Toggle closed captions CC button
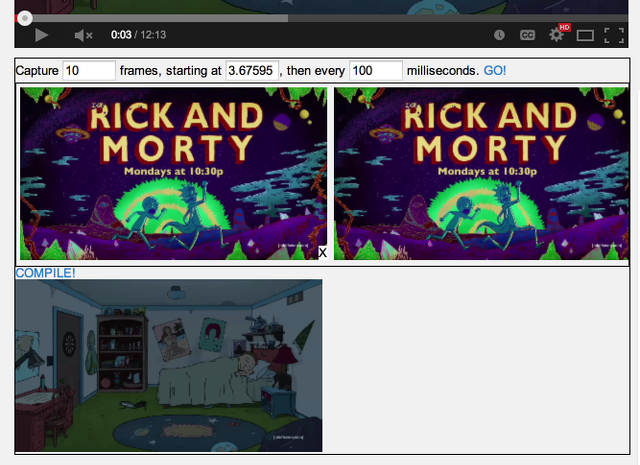This screenshot has height=465, width=640. (x=527, y=35)
